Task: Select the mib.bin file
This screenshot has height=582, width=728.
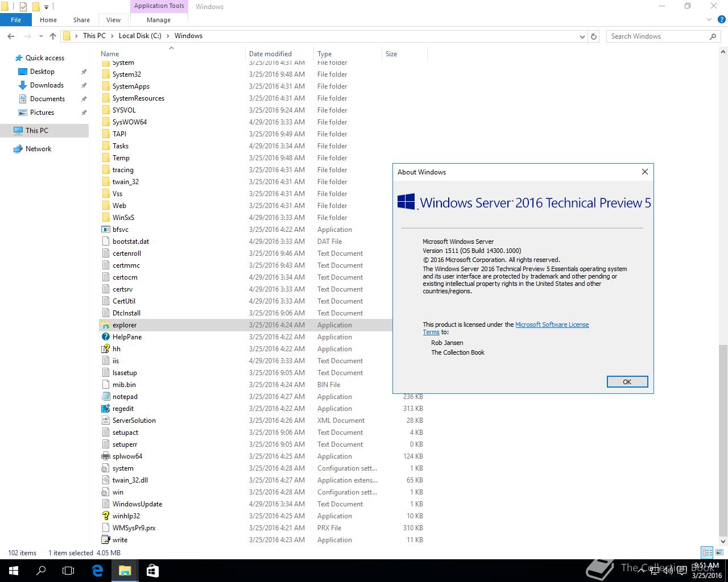Action: 124,385
